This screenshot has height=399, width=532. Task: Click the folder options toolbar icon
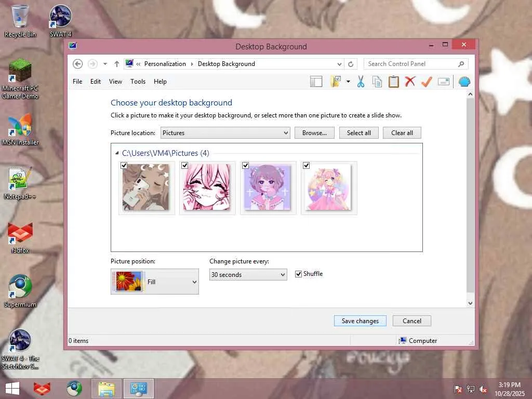336,82
